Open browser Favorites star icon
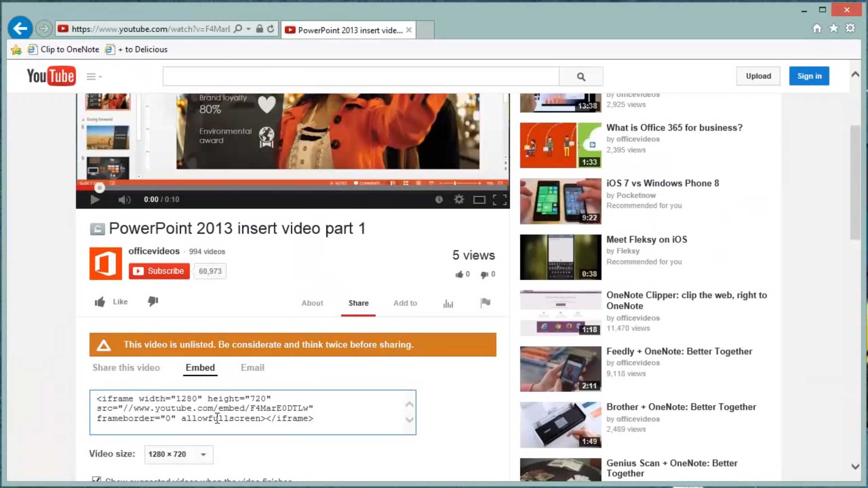 834,28
